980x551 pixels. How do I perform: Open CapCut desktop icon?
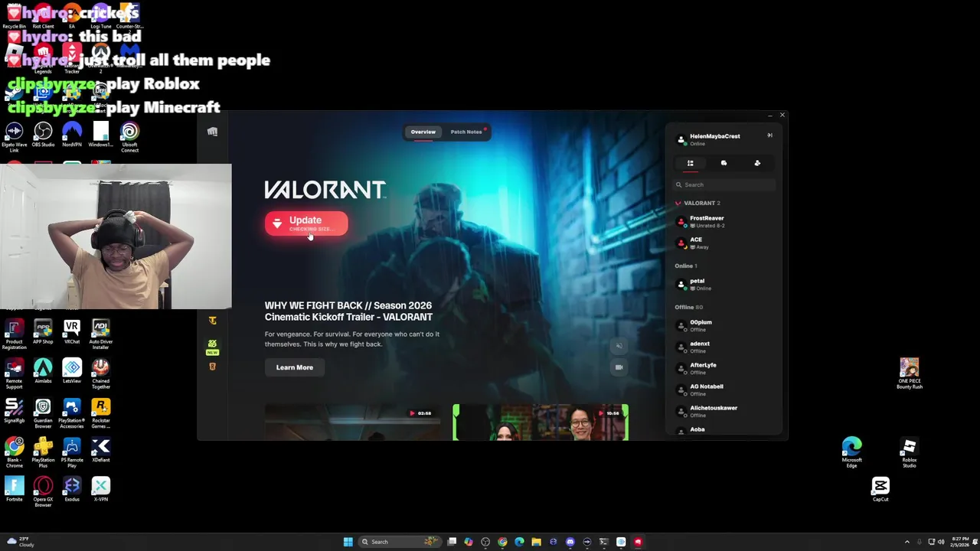(880, 490)
